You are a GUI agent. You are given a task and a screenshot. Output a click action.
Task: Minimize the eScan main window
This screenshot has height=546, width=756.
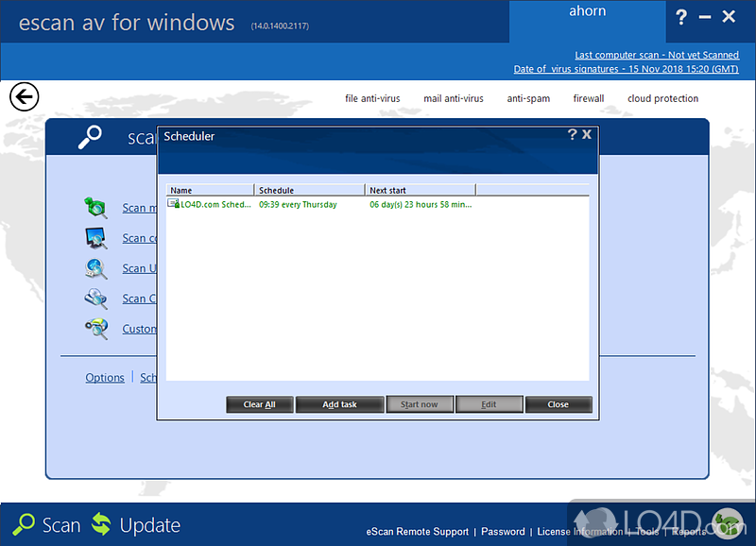click(705, 17)
